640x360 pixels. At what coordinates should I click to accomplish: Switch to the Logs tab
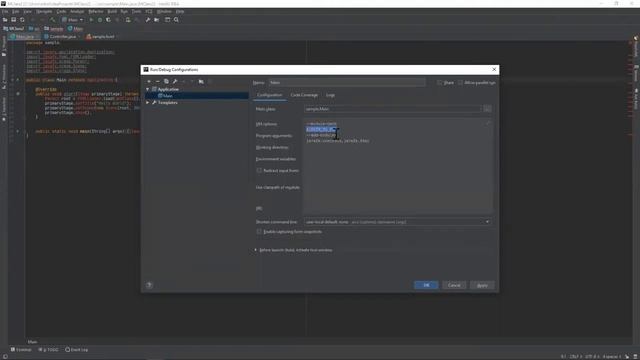tap(330, 95)
